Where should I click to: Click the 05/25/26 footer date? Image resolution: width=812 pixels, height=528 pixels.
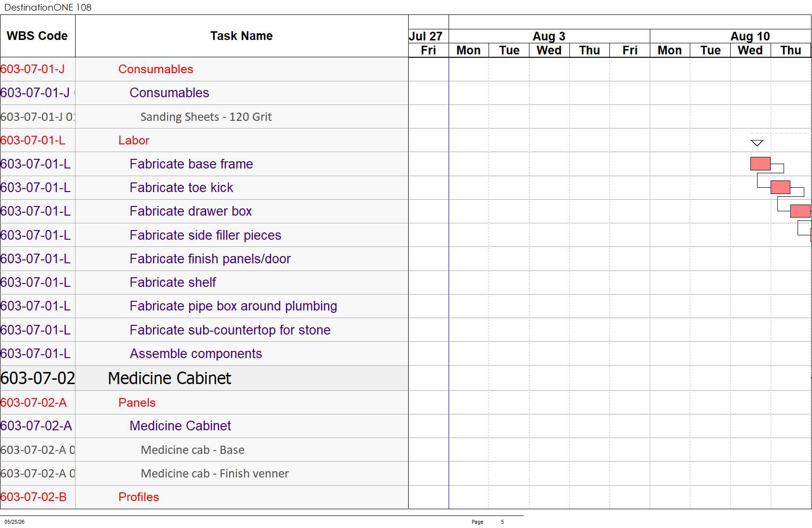click(14, 522)
